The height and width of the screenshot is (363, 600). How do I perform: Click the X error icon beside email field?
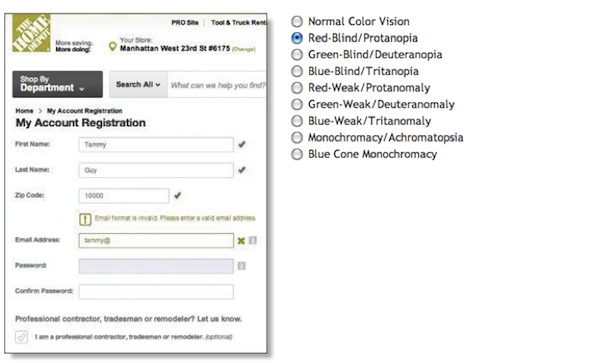point(241,241)
